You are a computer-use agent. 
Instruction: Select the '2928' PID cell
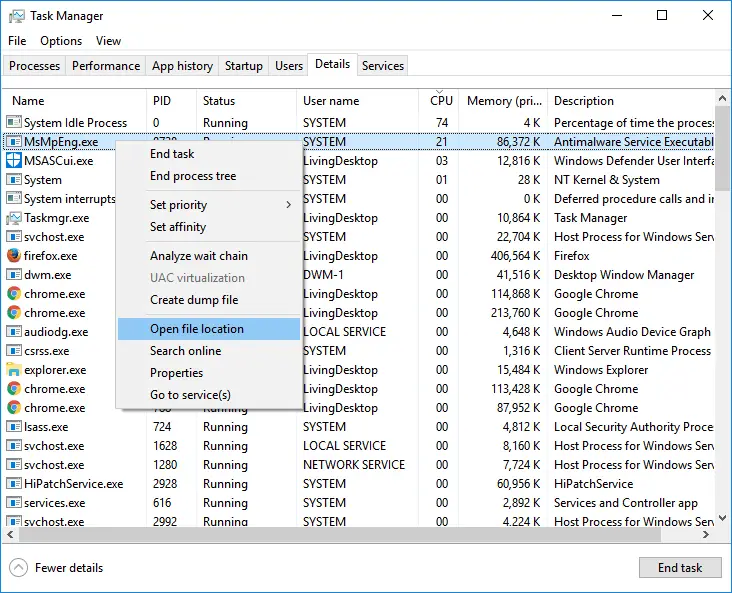pyautogui.click(x=165, y=484)
